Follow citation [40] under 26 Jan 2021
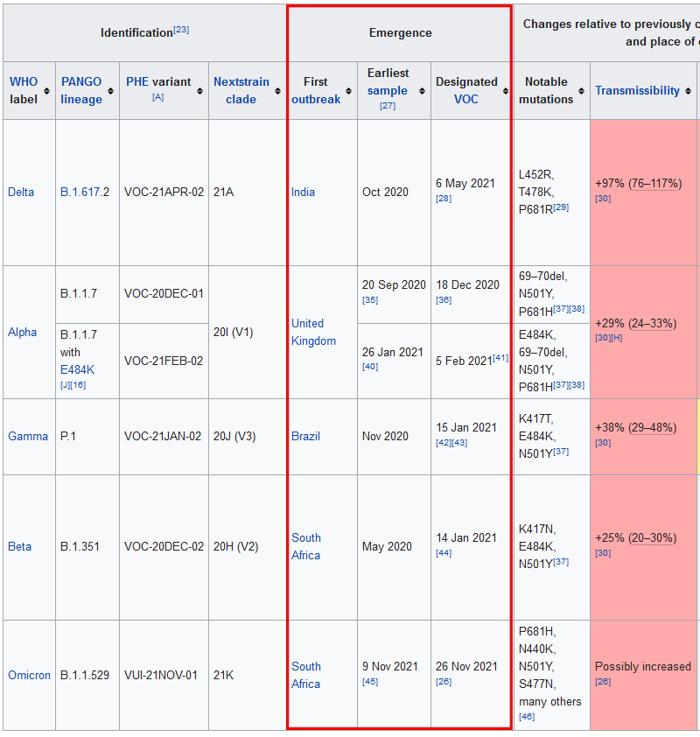Viewport: 700px width, 737px height. pos(370,367)
